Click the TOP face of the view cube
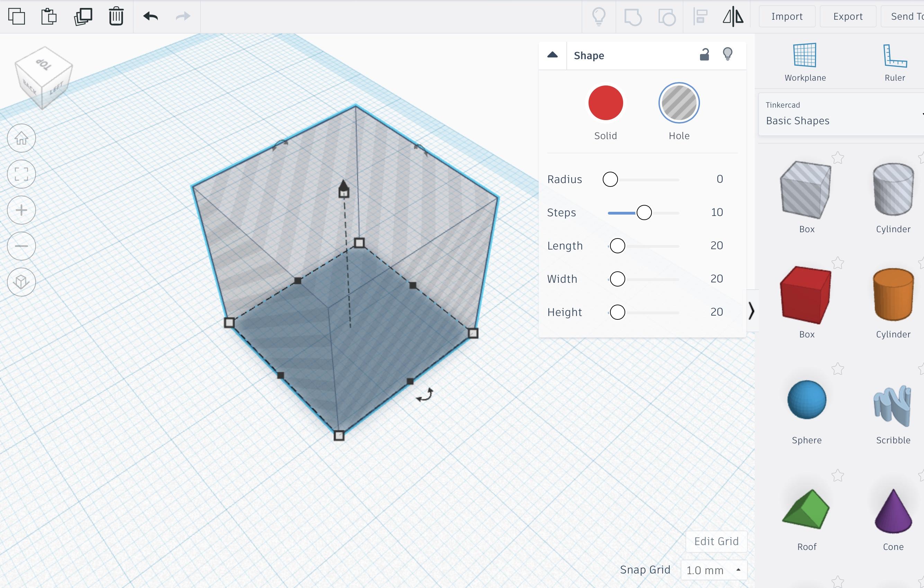The image size is (924, 588). 44,64
